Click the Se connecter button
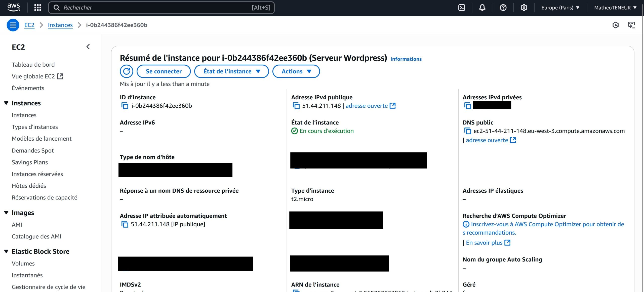This screenshot has width=644, height=292. (x=164, y=71)
